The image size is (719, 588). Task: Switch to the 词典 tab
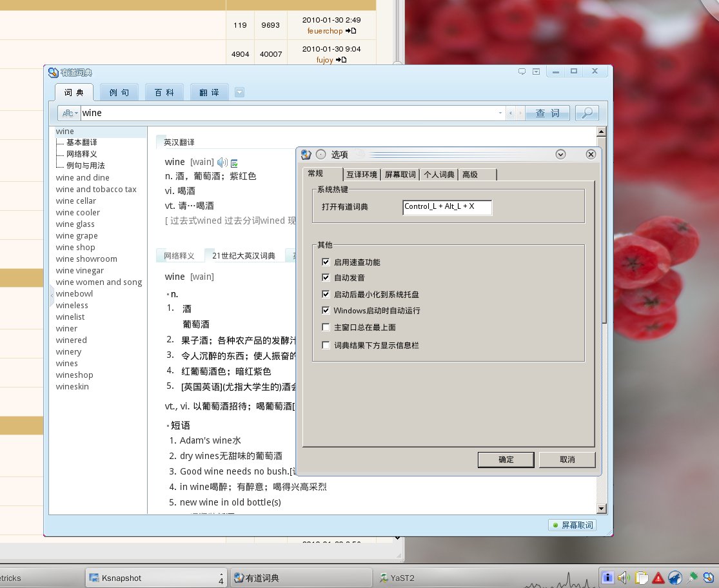tap(74, 93)
